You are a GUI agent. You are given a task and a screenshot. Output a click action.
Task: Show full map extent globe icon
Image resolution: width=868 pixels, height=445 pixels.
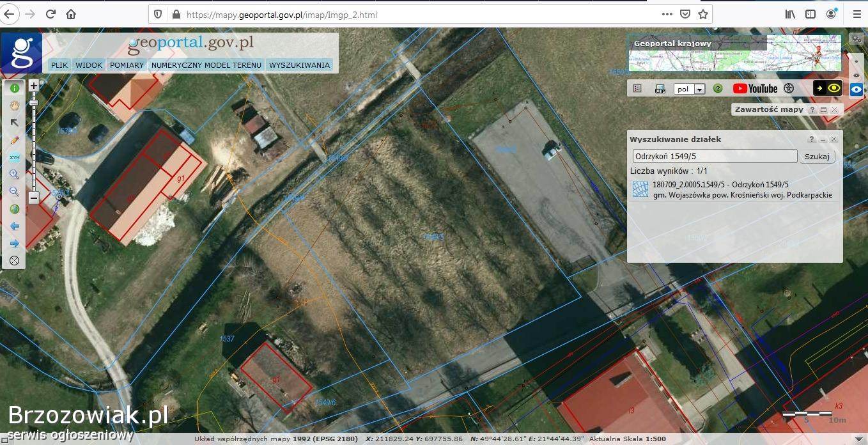point(14,209)
